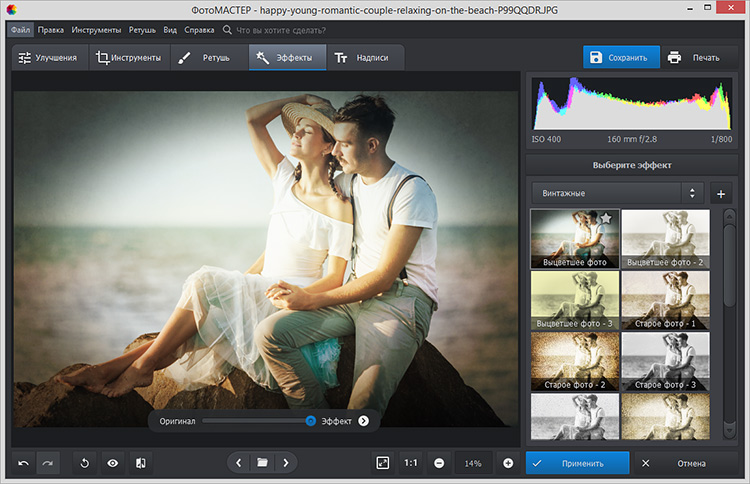Zoom in with the plus icon

(x=508, y=463)
